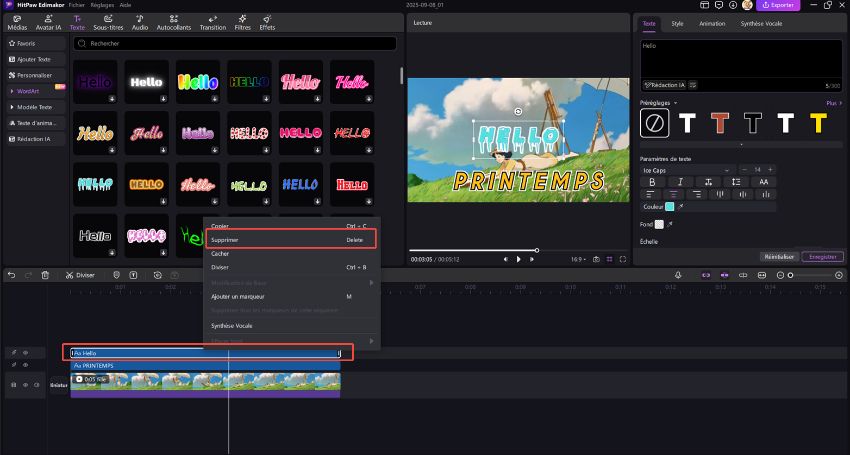Open the Filtres panel
Image resolution: width=850 pixels, height=455 pixels.
click(x=242, y=22)
